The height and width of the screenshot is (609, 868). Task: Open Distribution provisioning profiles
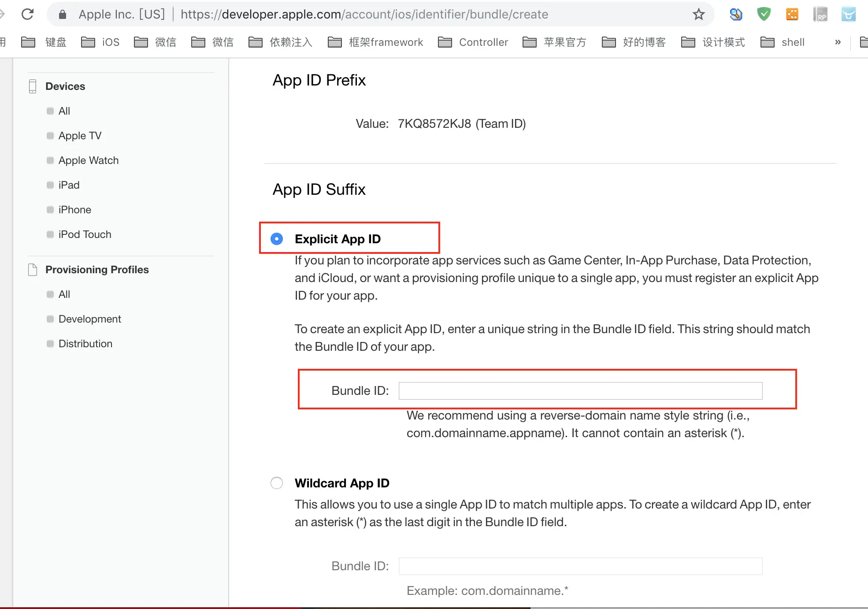(x=85, y=344)
